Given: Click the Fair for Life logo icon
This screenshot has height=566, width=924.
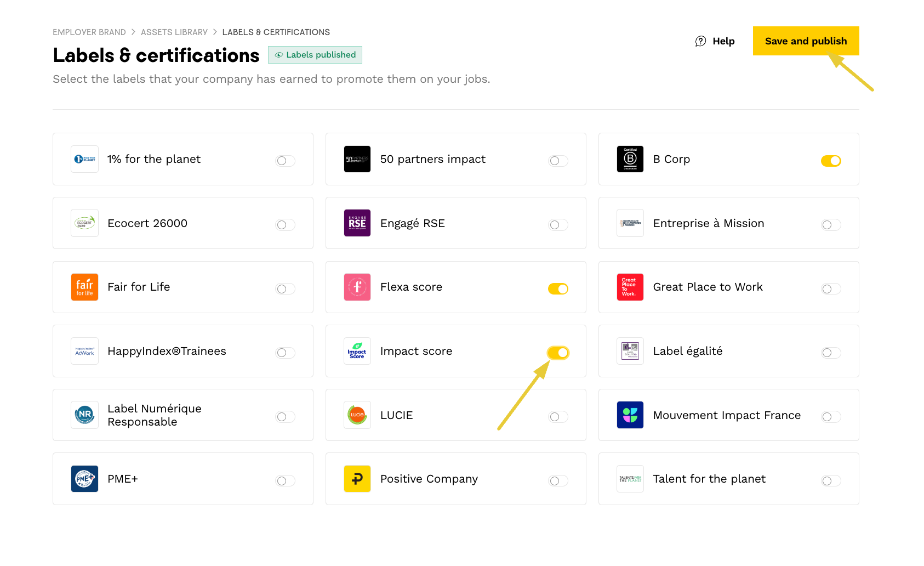Looking at the screenshot, I should (84, 287).
